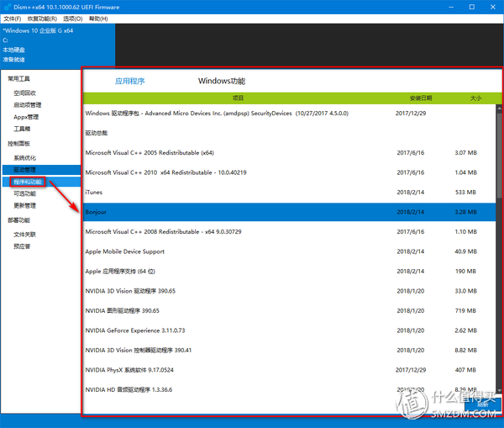Open the 选项(O) menu
The height and width of the screenshot is (428, 504).
tap(72, 18)
